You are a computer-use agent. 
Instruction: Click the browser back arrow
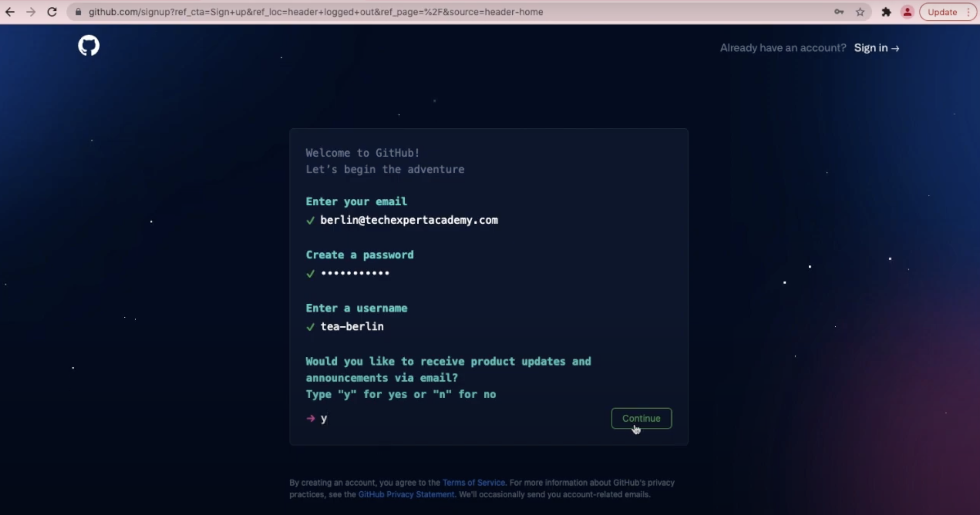click(x=10, y=12)
